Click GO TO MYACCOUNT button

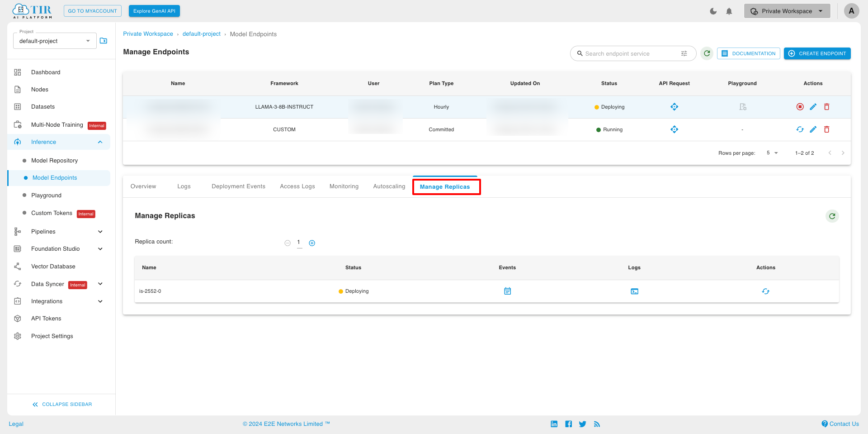[93, 11]
